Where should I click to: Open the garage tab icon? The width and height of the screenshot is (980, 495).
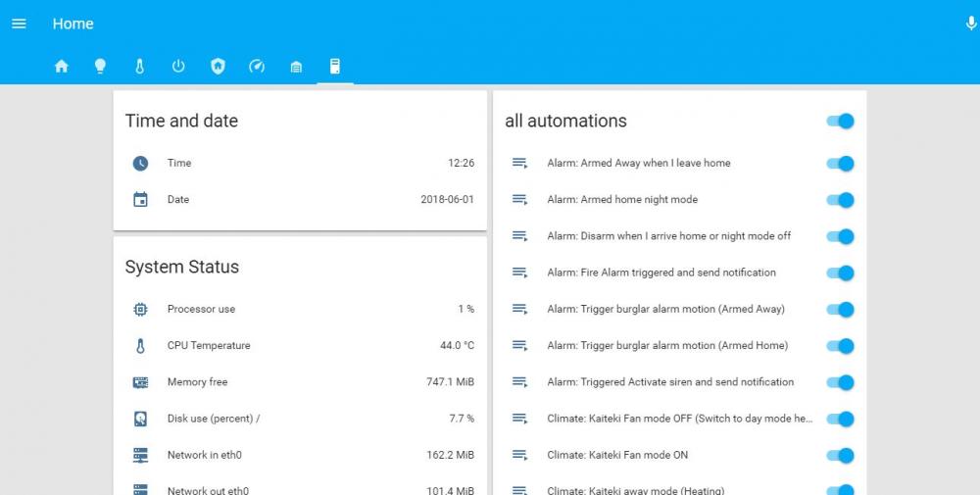tap(296, 67)
